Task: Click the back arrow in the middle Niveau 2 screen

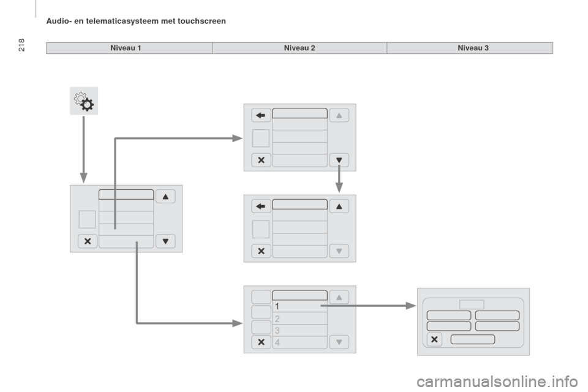Action: pos(261,206)
